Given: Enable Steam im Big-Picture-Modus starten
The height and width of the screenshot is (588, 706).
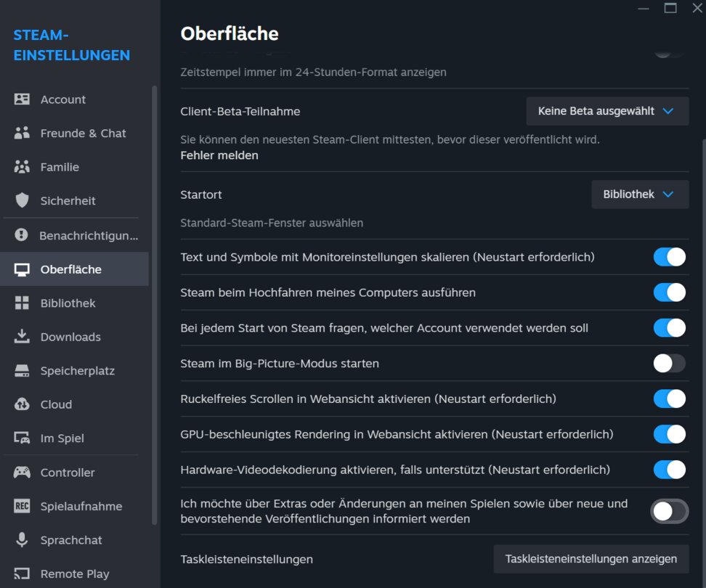Looking at the screenshot, I should (669, 364).
